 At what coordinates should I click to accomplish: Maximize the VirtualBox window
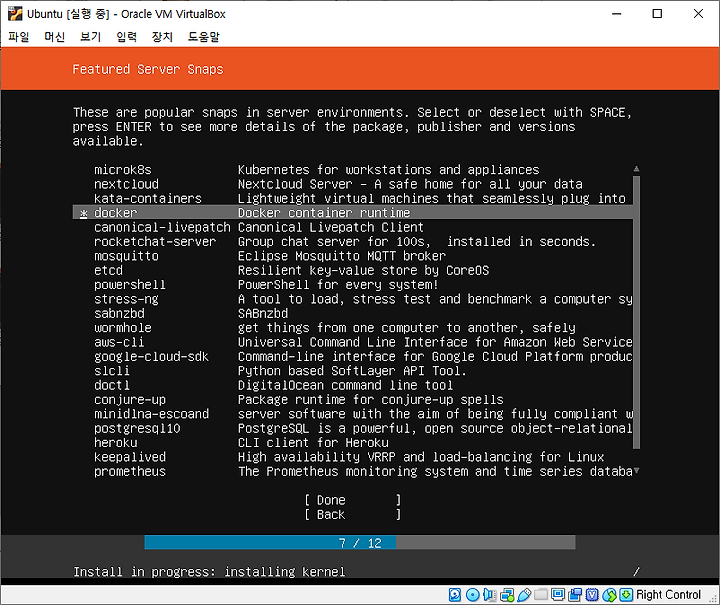click(x=657, y=14)
